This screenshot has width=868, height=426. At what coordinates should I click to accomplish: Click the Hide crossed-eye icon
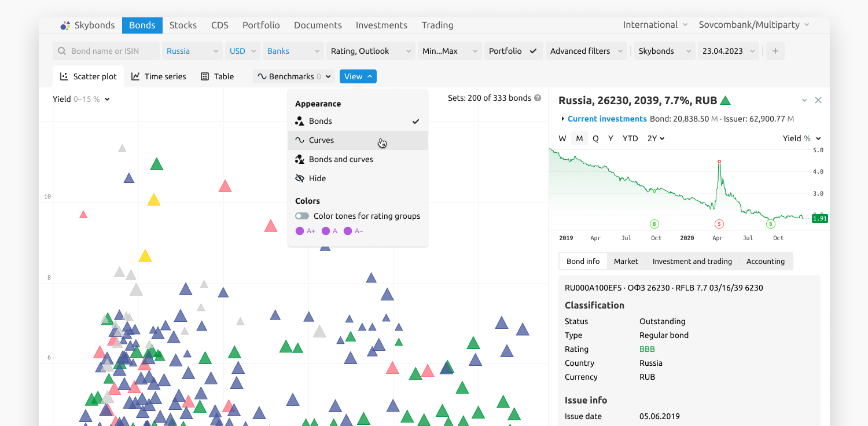pyautogui.click(x=300, y=178)
